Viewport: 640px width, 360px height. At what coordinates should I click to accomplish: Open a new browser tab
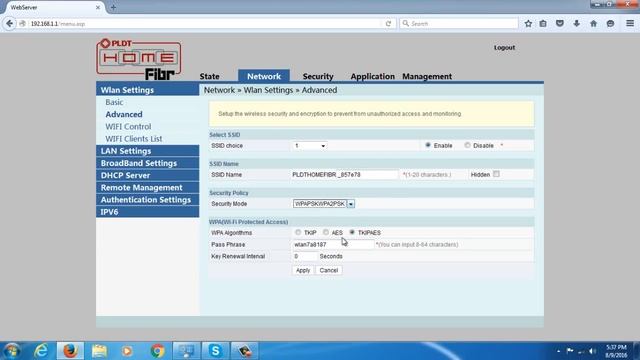[113, 7]
